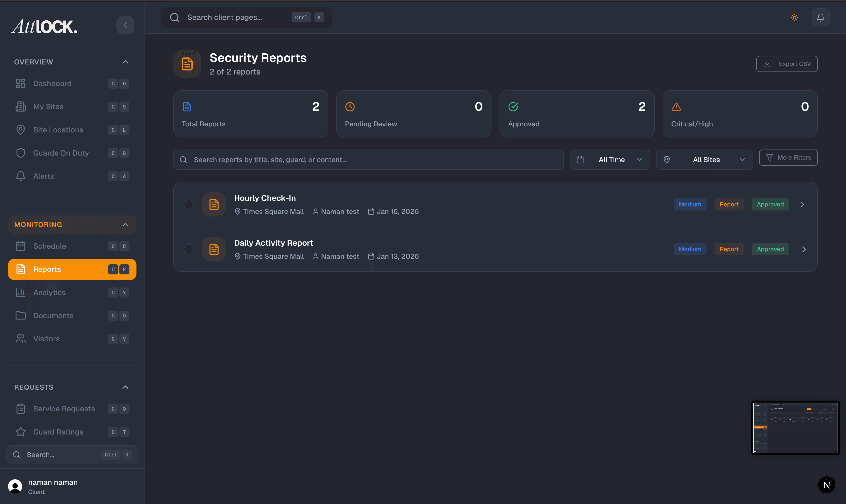Click the user avatar for naman naman
The height and width of the screenshot is (504, 846).
pyautogui.click(x=15, y=486)
